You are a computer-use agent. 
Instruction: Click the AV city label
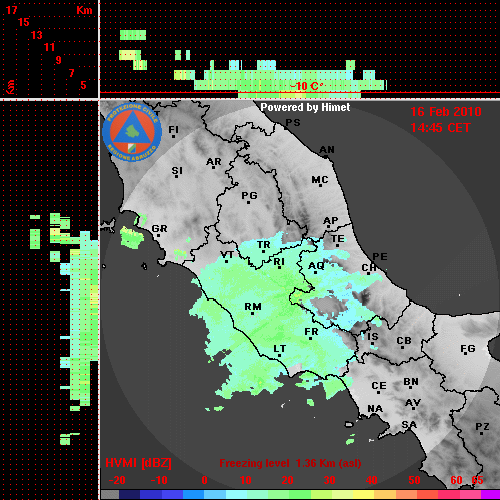[413, 403]
